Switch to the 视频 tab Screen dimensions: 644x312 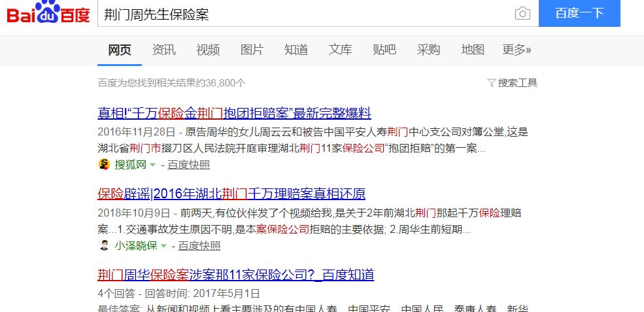208,50
